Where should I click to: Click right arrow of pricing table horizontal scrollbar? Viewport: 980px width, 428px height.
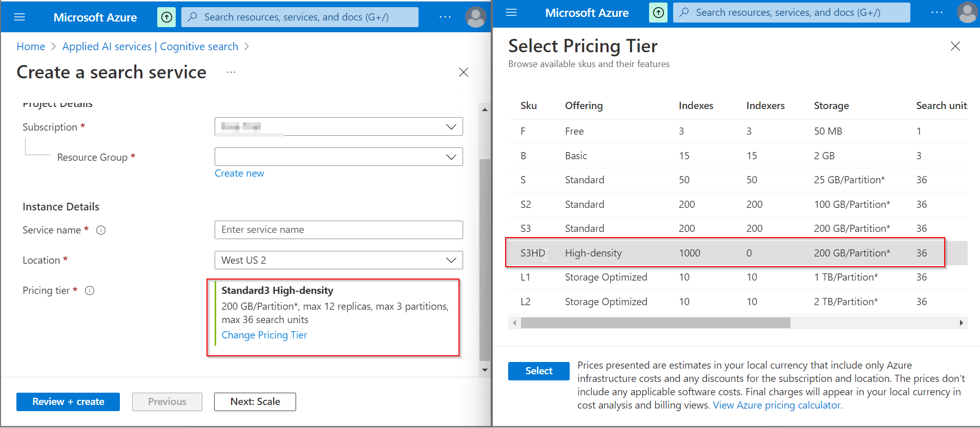pos(961,323)
